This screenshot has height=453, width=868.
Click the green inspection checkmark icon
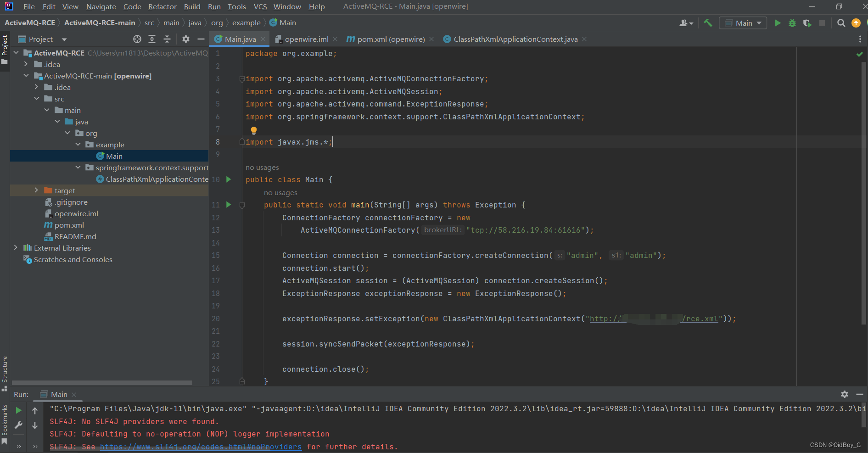(859, 54)
